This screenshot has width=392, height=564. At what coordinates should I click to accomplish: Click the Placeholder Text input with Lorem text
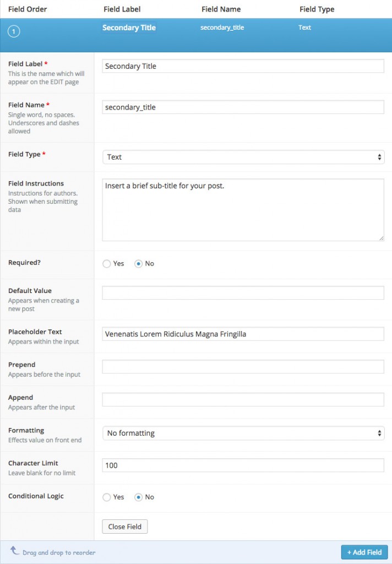pyautogui.click(x=242, y=334)
